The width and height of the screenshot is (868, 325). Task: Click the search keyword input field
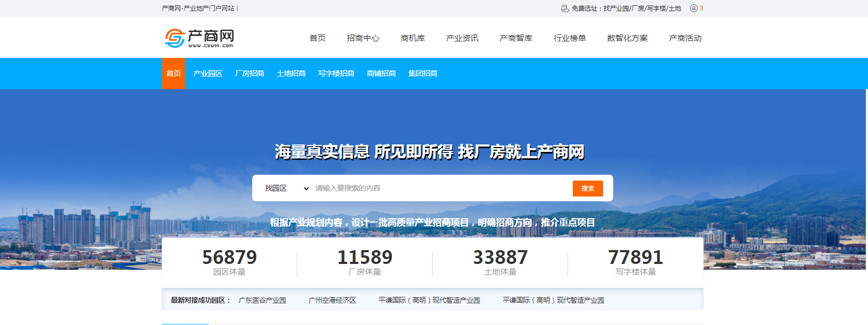tap(441, 189)
